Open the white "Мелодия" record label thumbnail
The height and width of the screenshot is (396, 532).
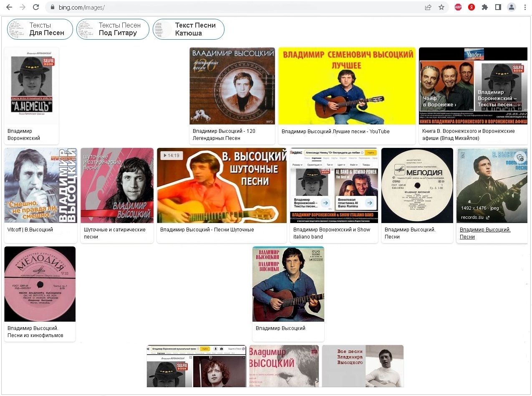point(417,185)
